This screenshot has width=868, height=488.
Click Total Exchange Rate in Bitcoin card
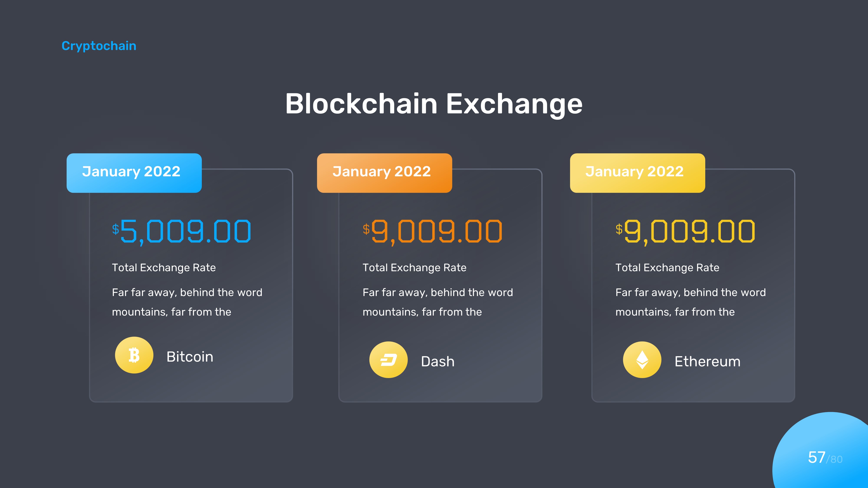(164, 267)
